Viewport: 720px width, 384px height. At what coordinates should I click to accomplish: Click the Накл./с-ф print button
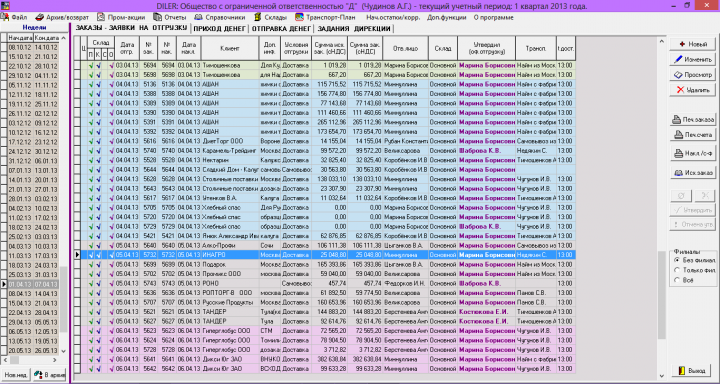[693, 154]
